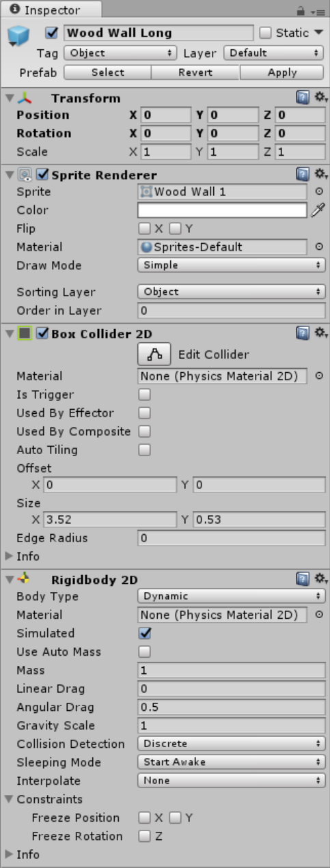
Task: Toggle the Static checkbox
Action: click(x=266, y=33)
